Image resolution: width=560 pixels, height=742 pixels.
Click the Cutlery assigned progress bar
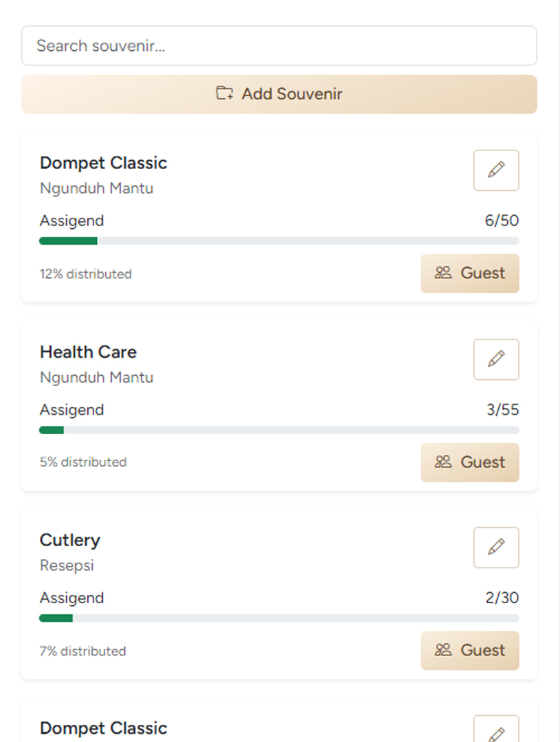279,618
